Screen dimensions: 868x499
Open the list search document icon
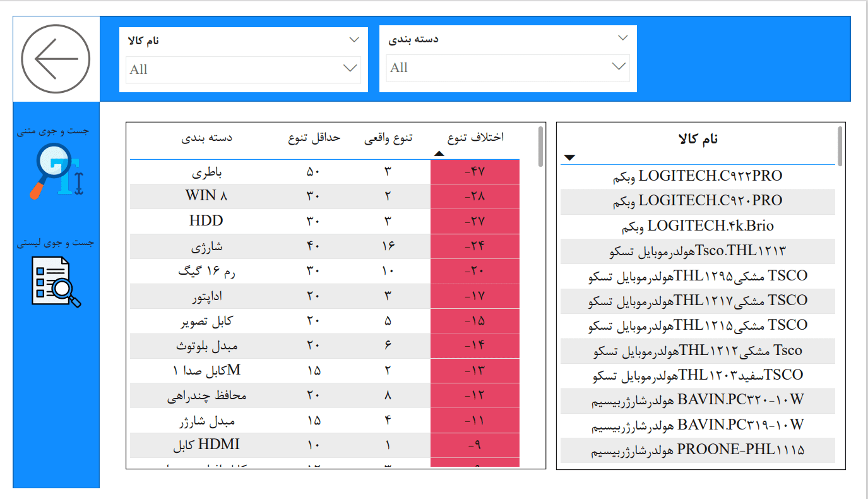coord(56,281)
